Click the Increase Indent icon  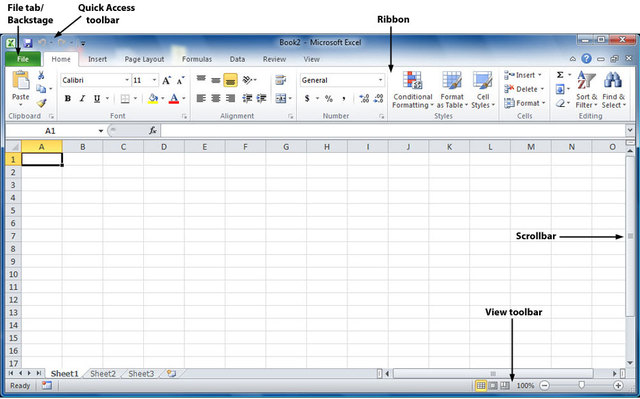(x=261, y=98)
